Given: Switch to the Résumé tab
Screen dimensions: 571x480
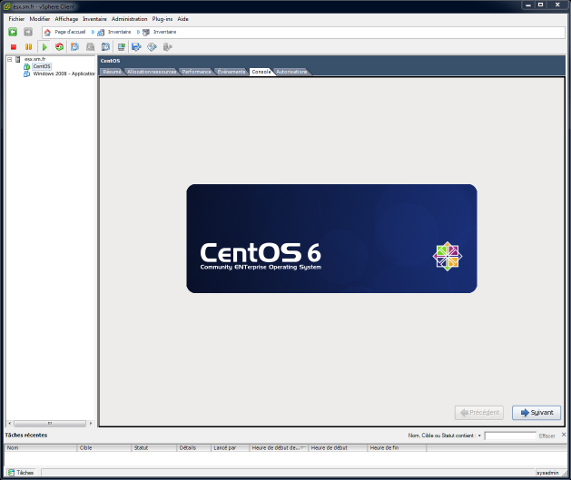Looking at the screenshot, I should [x=112, y=72].
